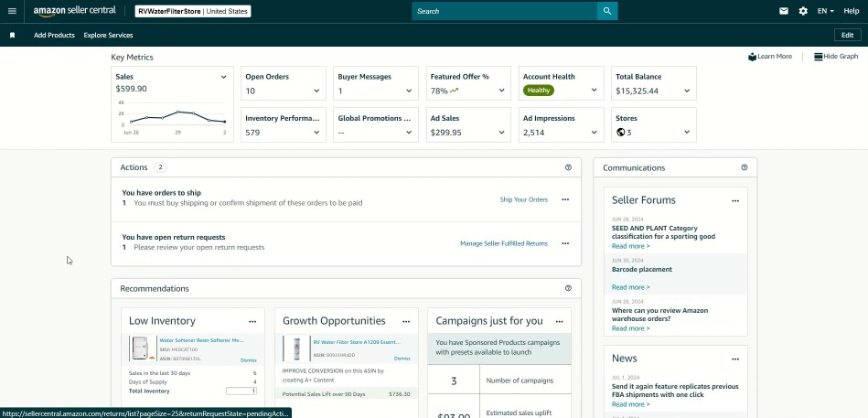Read more about SEED AND PLANT Category
This screenshot has width=868, height=418.
coord(630,246)
